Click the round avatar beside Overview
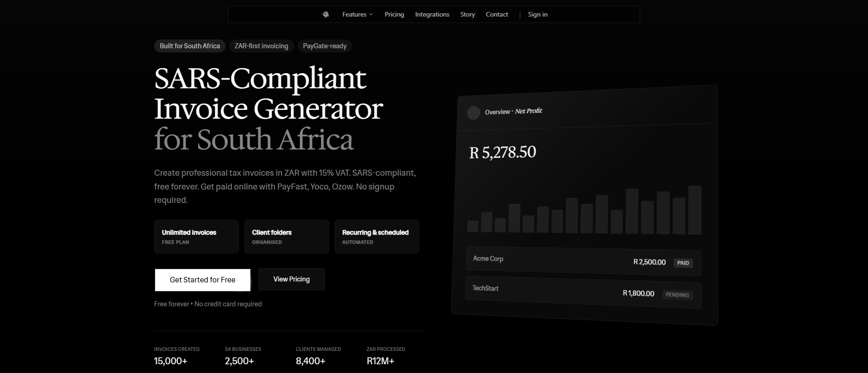The image size is (868, 373). (x=474, y=113)
